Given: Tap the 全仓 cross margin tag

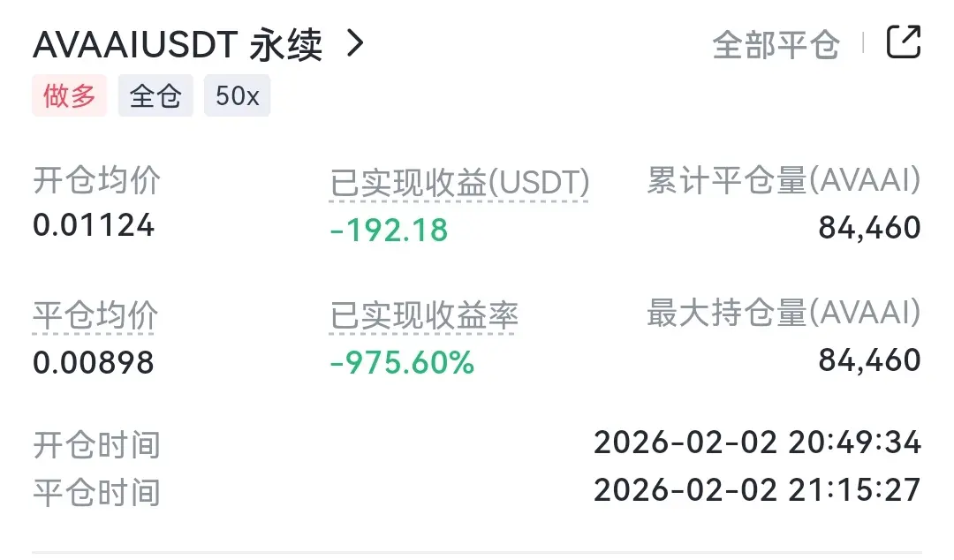Looking at the screenshot, I should tap(155, 95).
